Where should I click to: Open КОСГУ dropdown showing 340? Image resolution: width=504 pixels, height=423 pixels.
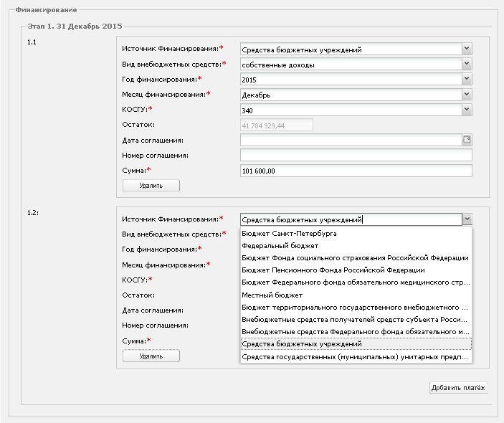(467, 110)
